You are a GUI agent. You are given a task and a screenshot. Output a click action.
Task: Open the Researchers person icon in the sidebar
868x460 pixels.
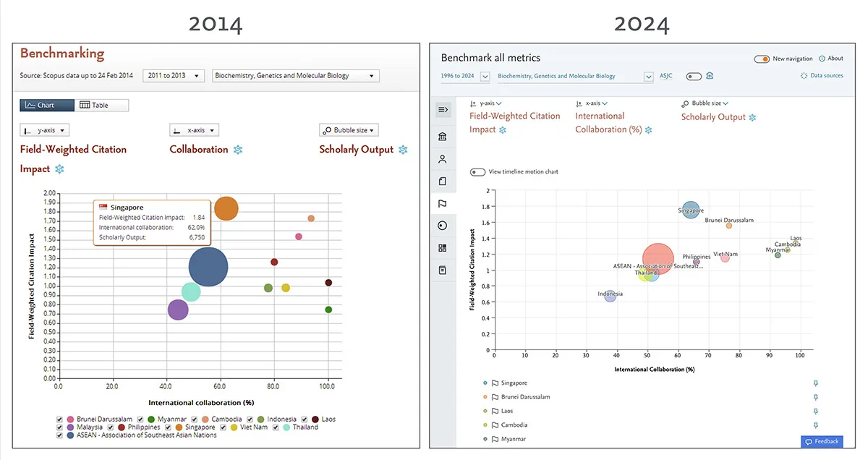443,159
